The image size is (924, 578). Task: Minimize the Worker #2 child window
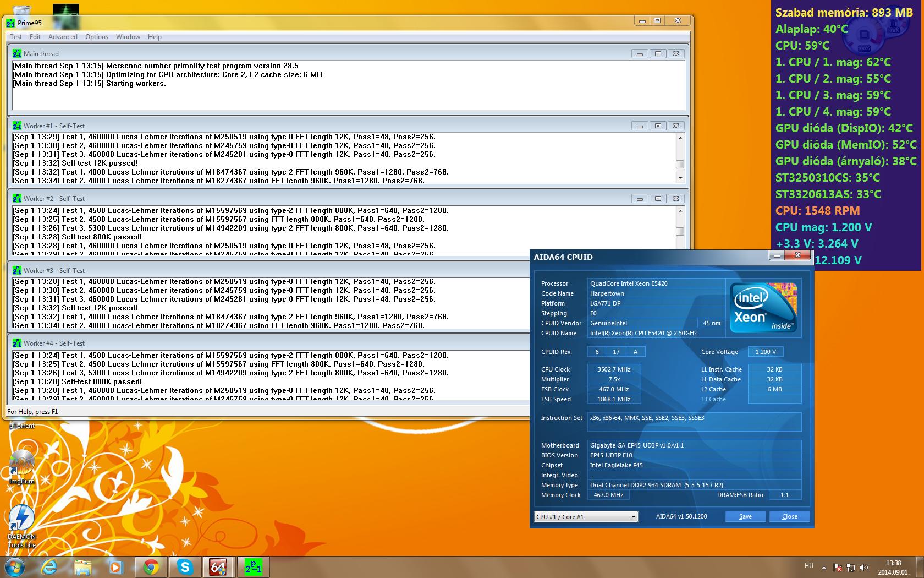point(640,199)
